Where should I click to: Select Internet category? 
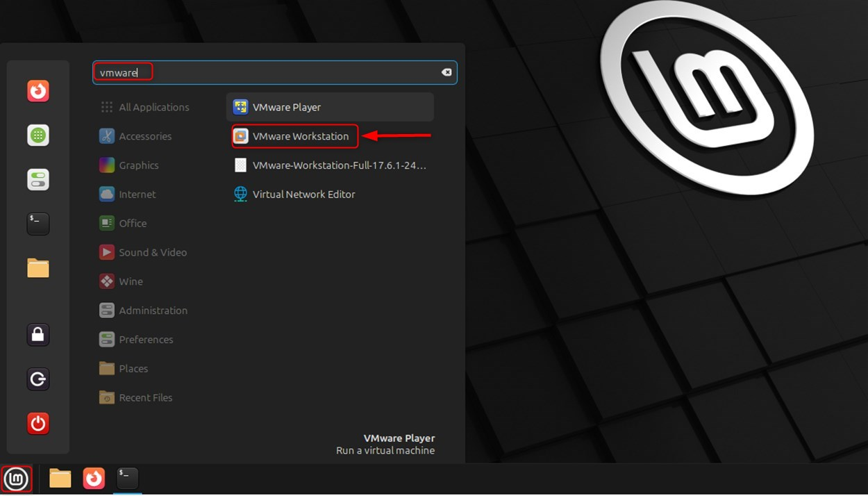128,195
